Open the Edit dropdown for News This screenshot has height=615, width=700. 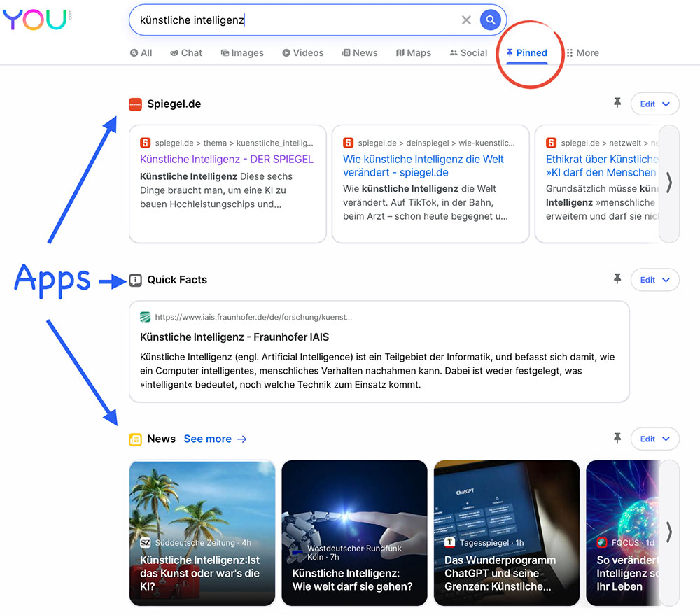(655, 439)
